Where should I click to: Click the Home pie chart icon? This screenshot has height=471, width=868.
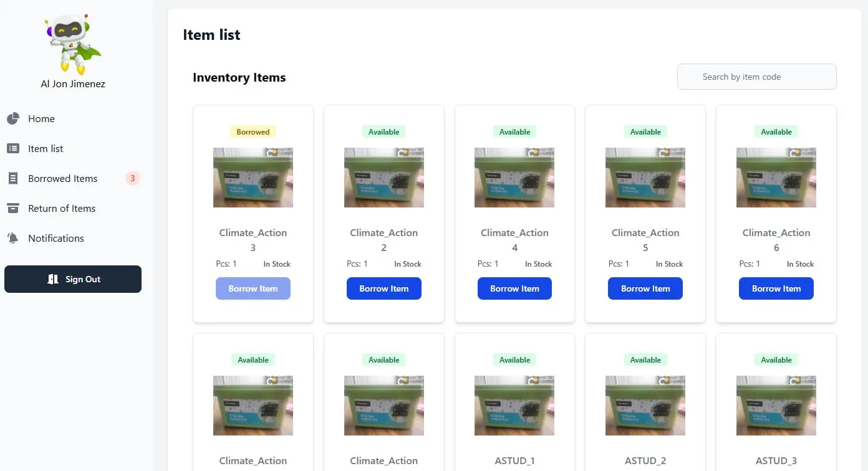click(13, 118)
